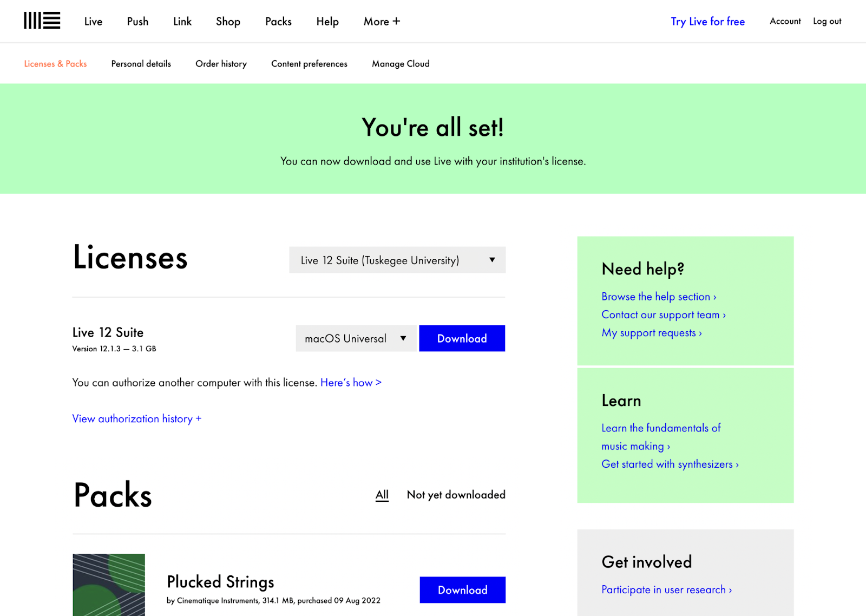
Task: Open the Plucked Strings pack thumbnail
Action: [x=109, y=584]
